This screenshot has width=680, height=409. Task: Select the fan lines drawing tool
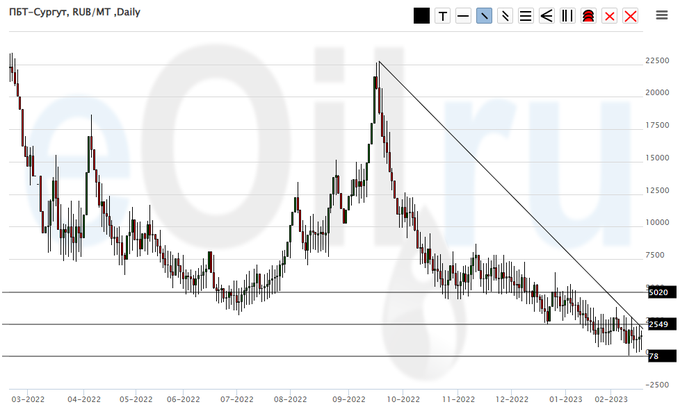coord(547,16)
